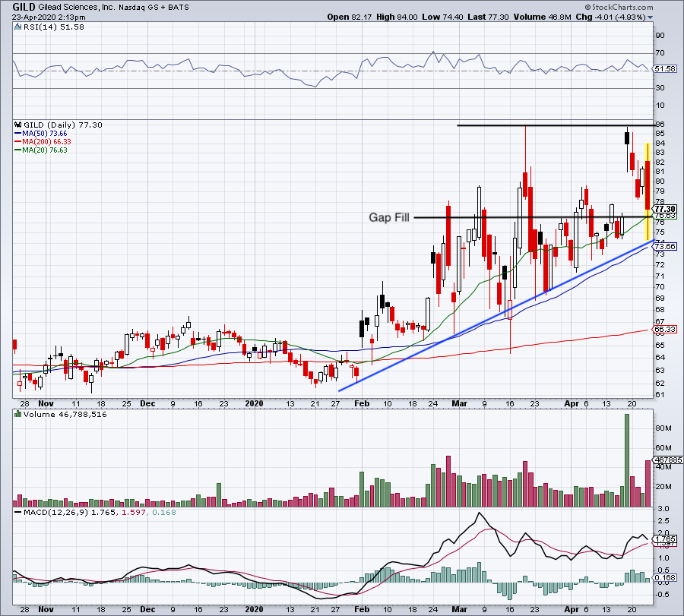
Task: Click the candlestick icon beside GILD (Daily)
Action: click(17, 125)
